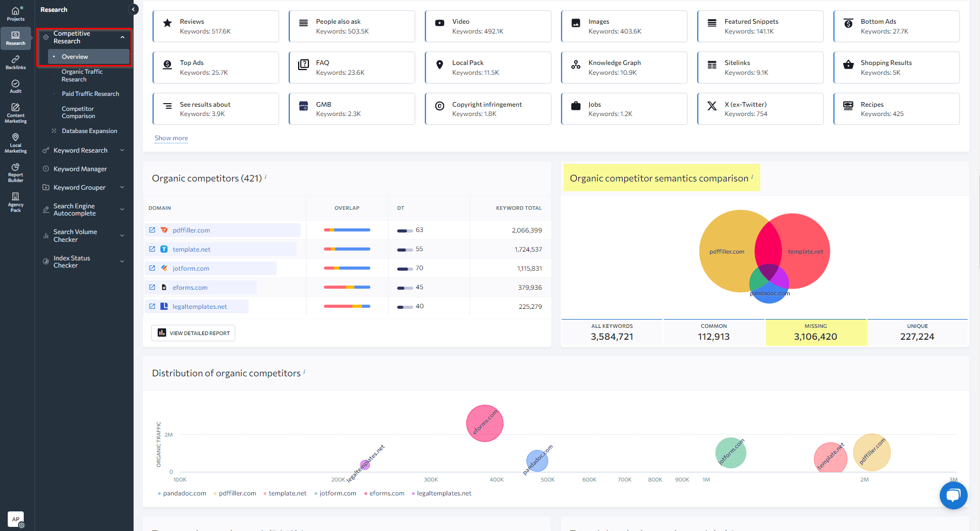Open legaltemplates.net external link icon

click(152, 306)
